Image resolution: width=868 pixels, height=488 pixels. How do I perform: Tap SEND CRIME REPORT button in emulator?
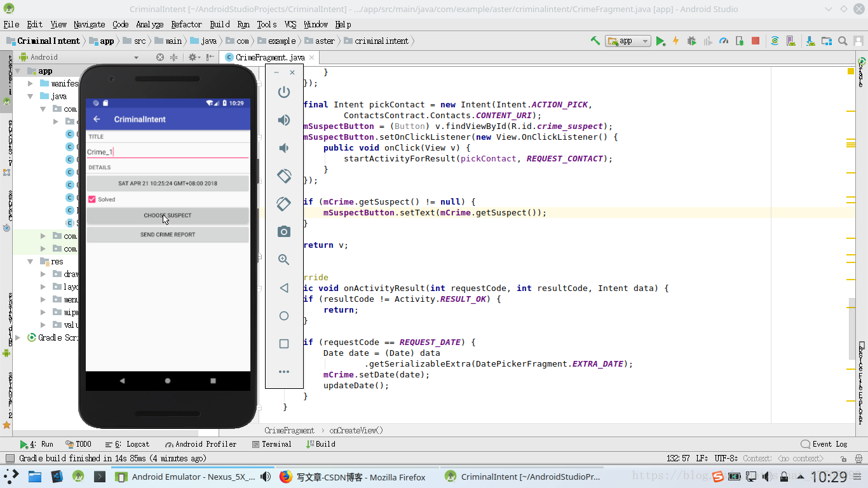coord(168,234)
